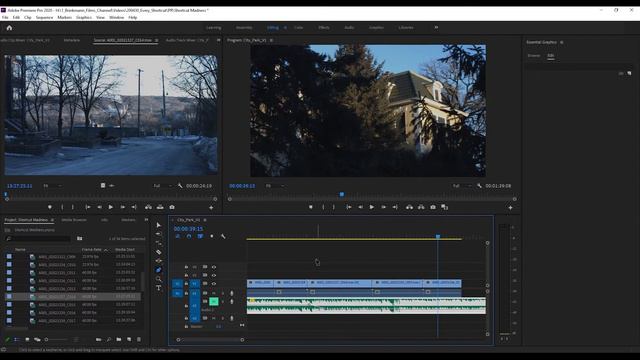
Task: Select the Ripple Edit tool
Action: click(159, 243)
